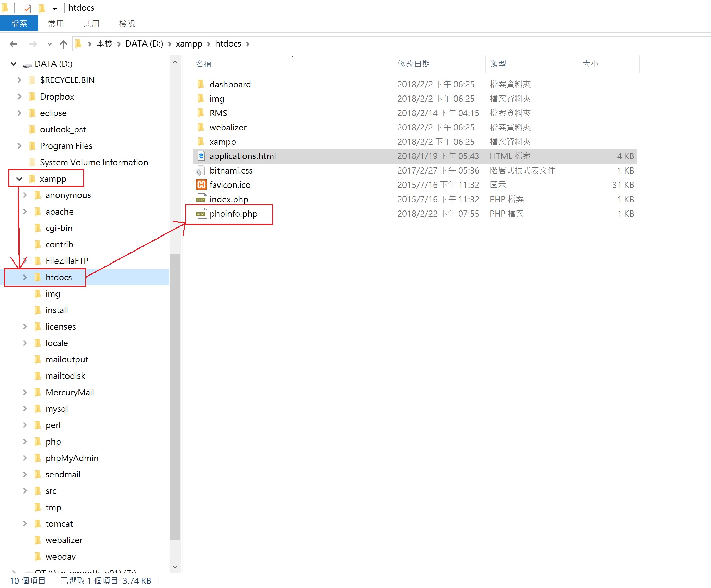Sort files by 名稱 column header
This screenshot has width=711, height=588.
click(x=203, y=64)
